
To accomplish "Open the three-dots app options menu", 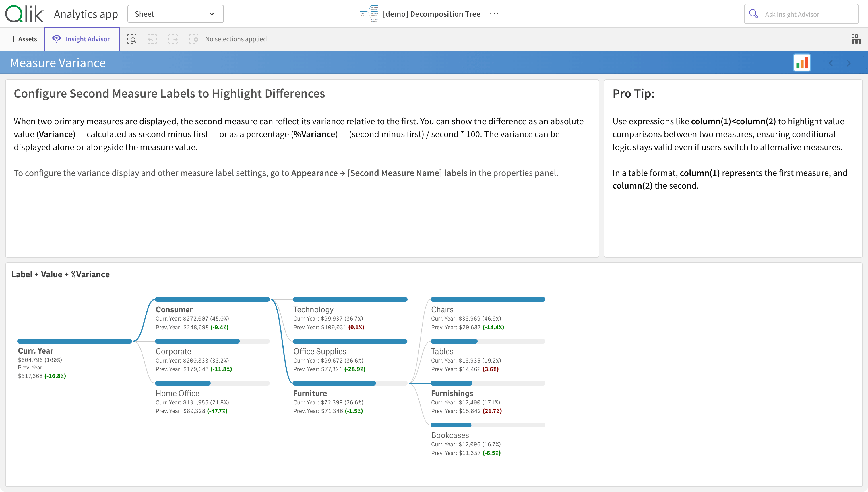I will (494, 14).
